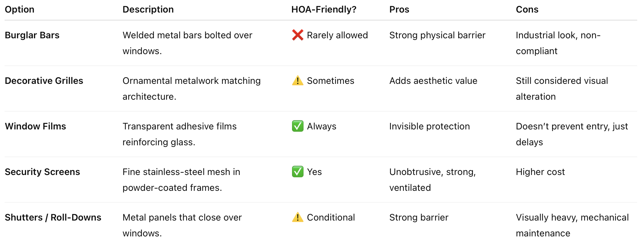Click the Strong physical barrier text
Screen dimensions: 644x243
[437, 35]
